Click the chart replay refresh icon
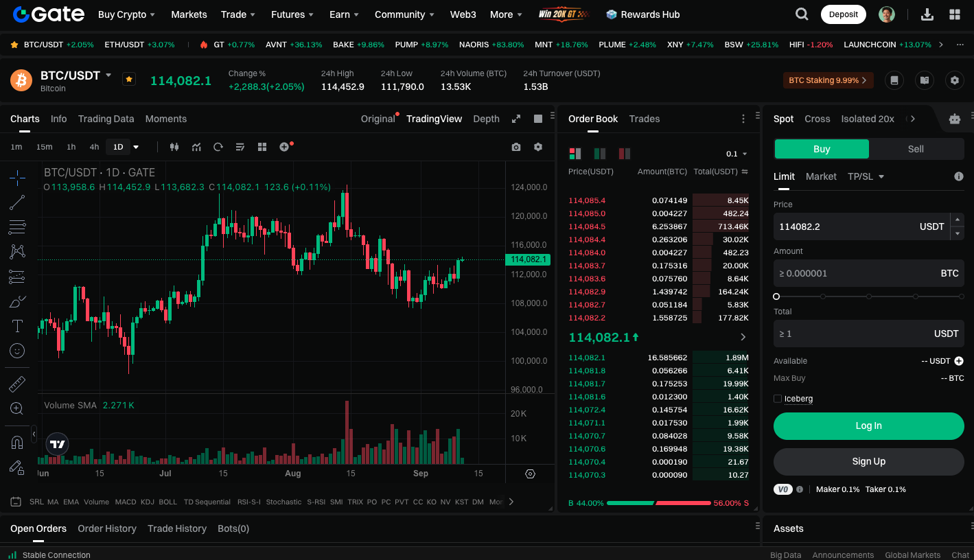Image resolution: width=974 pixels, height=560 pixels. click(218, 147)
